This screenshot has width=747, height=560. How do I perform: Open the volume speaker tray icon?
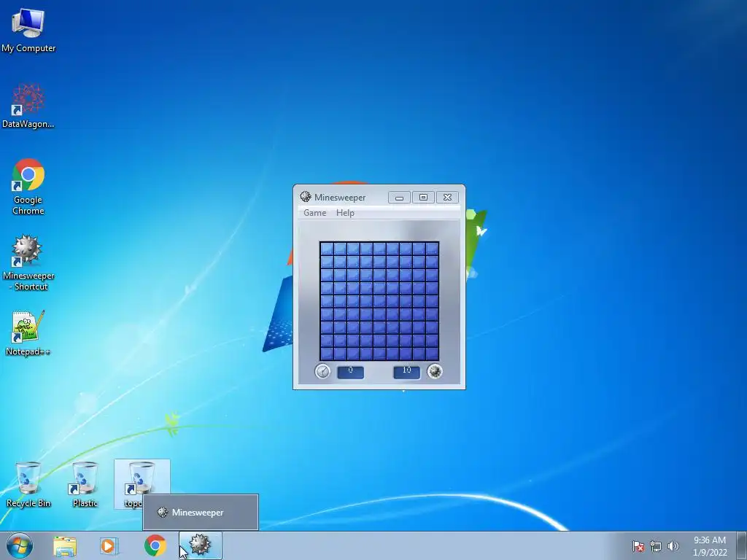(x=673, y=546)
